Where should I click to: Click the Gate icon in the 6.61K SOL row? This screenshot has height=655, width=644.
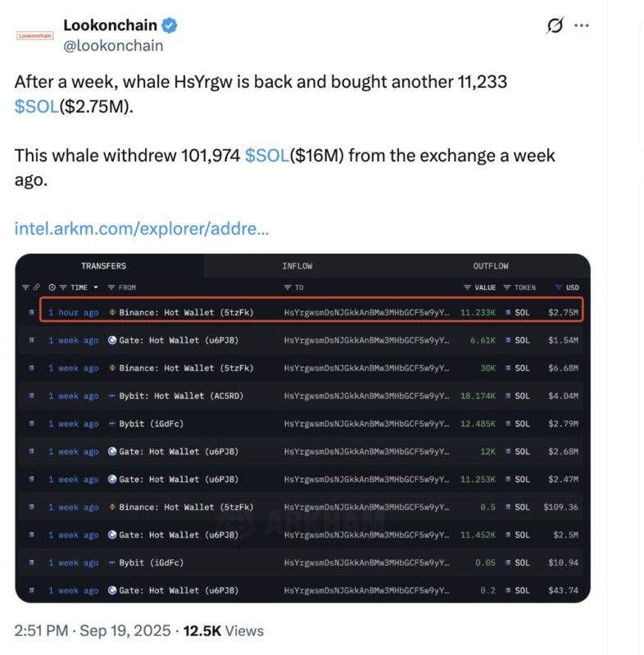tap(112, 341)
